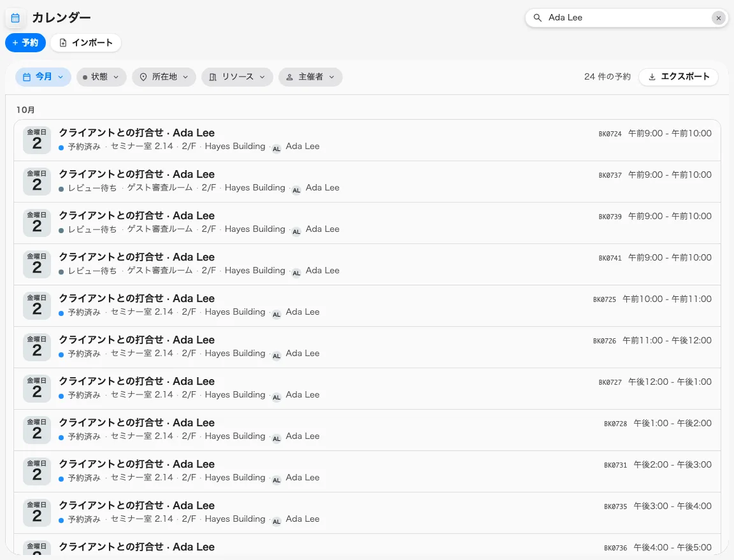Open booking BK0737 awaiting review
The width and height of the screenshot is (734, 560).
367,182
